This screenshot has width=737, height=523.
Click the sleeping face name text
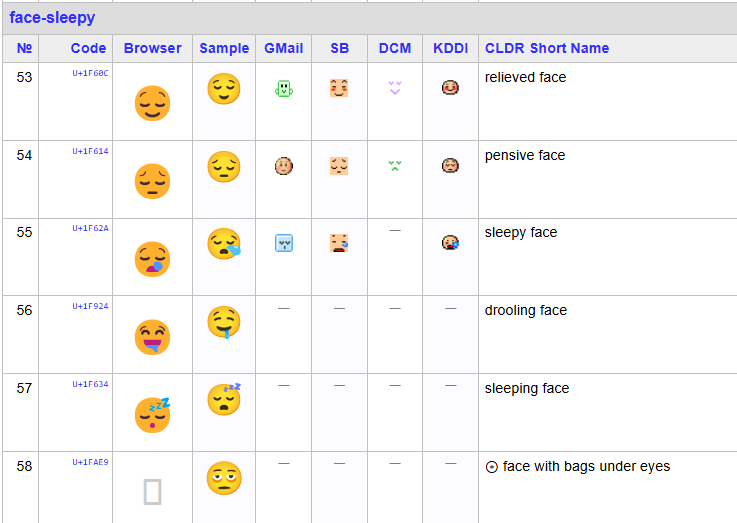[x=526, y=388]
